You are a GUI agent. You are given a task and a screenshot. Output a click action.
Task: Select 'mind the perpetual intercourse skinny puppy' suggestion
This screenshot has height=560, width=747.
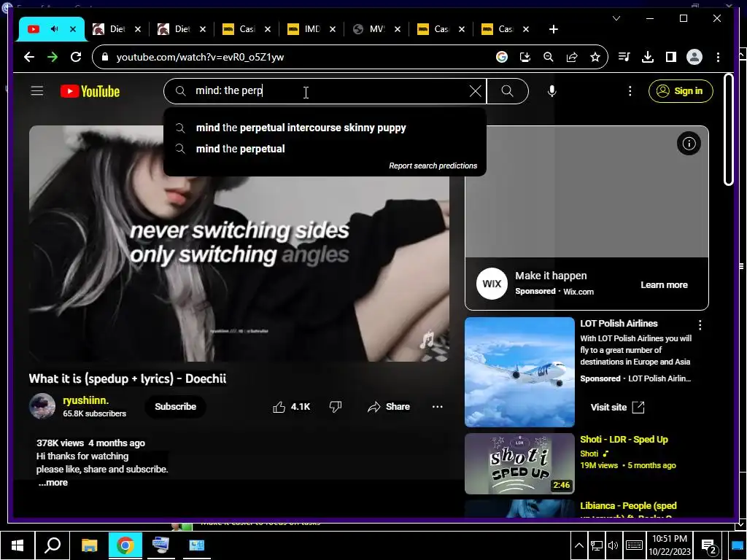coord(325,128)
